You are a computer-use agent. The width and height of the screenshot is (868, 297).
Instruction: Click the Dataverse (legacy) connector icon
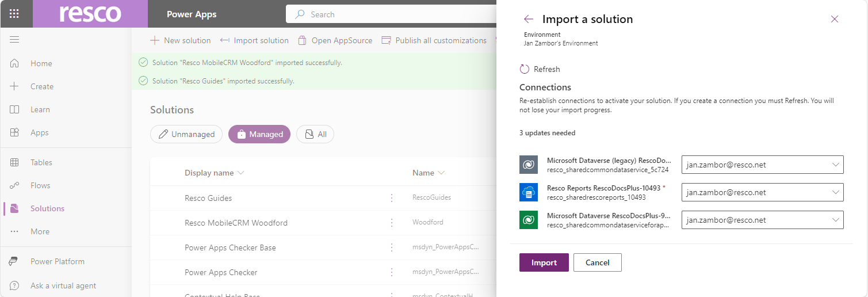click(x=529, y=165)
